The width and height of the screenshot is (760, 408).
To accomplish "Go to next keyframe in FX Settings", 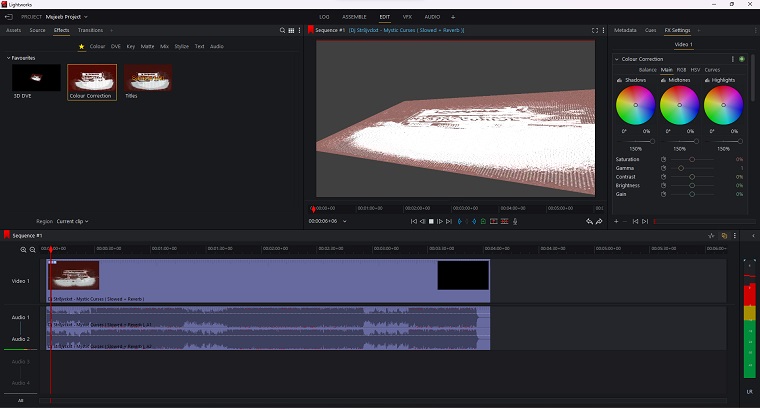I will [x=645, y=221].
